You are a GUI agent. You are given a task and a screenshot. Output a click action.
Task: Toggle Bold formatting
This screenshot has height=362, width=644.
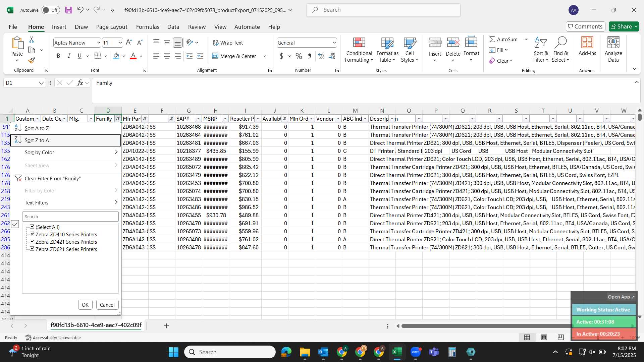58,56
